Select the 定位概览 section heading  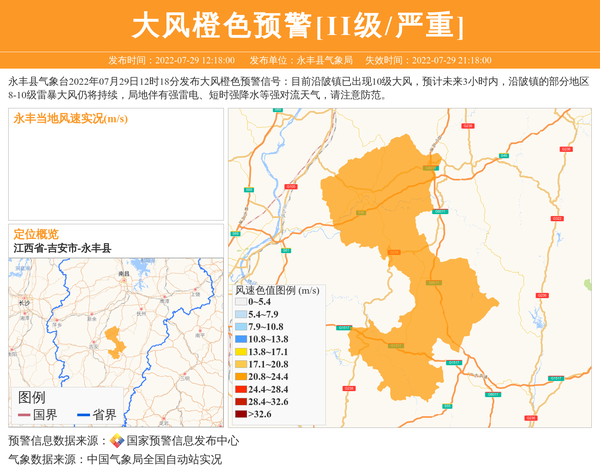[x=36, y=234]
